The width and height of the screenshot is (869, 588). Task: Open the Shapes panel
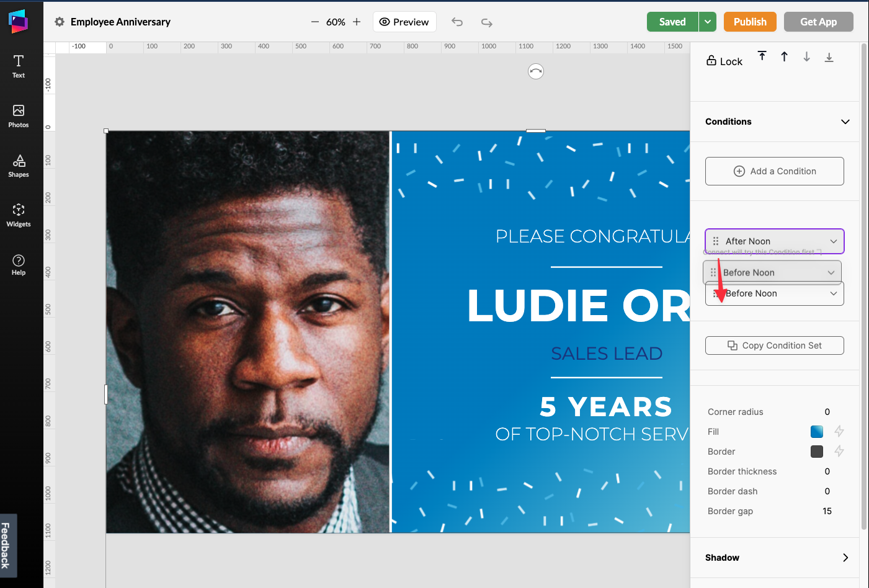click(19, 166)
